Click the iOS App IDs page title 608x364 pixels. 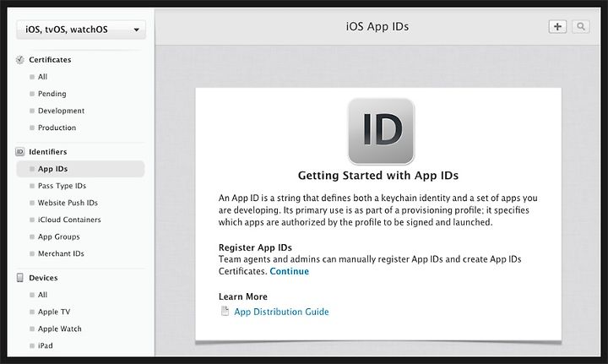[377, 26]
